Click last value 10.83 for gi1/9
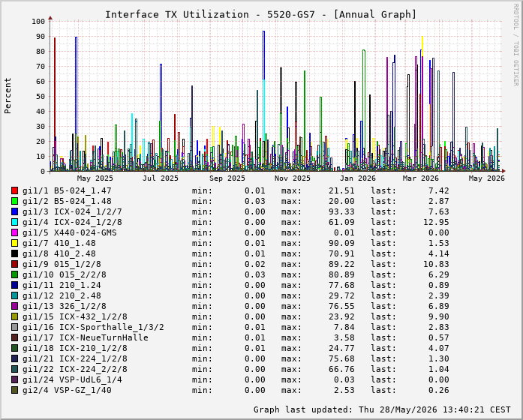Viewport: 523px width, 420px height. coord(436,264)
